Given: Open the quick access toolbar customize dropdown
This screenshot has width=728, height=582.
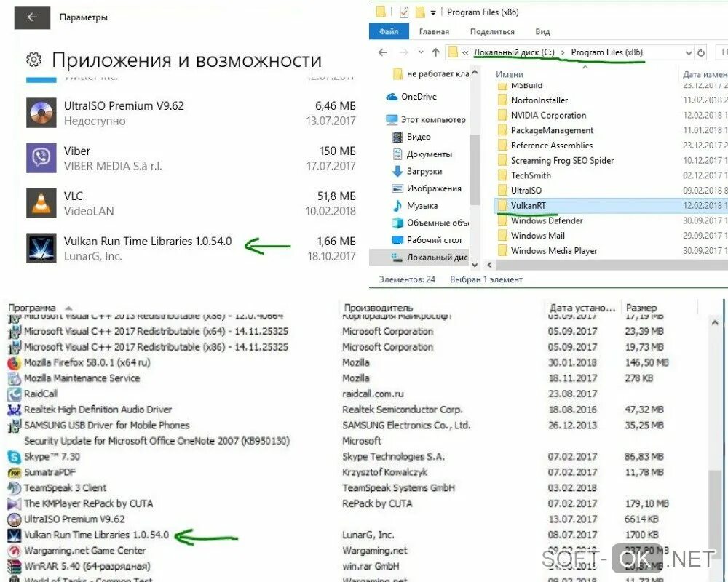Looking at the screenshot, I should [x=433, y=12].
